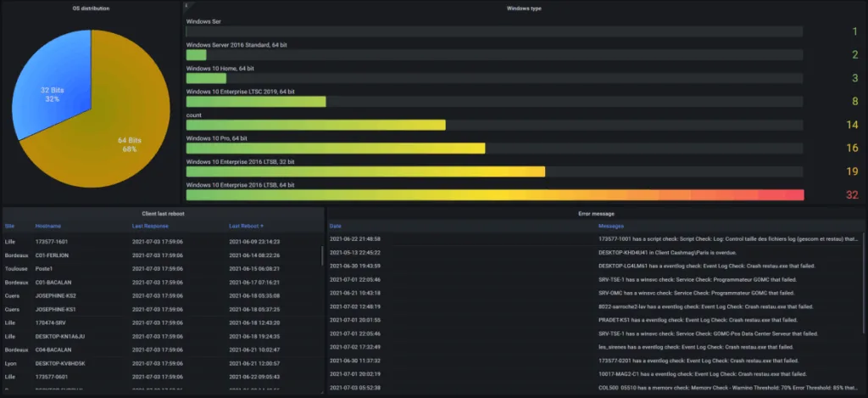Click the info corner icon on Windows type panel

(186, 5)
